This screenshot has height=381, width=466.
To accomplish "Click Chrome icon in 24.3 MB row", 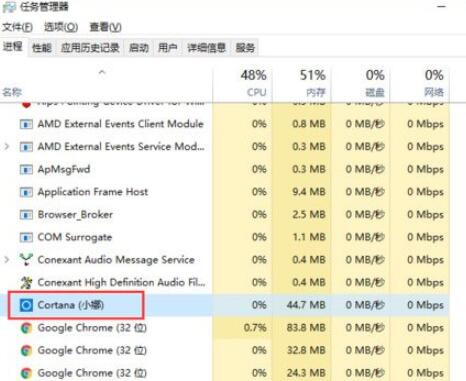I will [26, 373].
